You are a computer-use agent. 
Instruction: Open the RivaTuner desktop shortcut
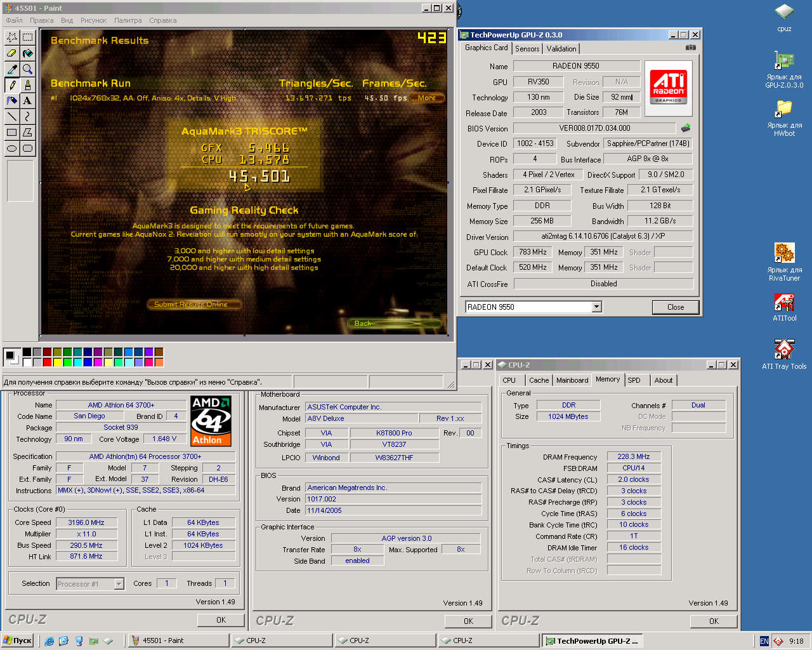(784, 262)
